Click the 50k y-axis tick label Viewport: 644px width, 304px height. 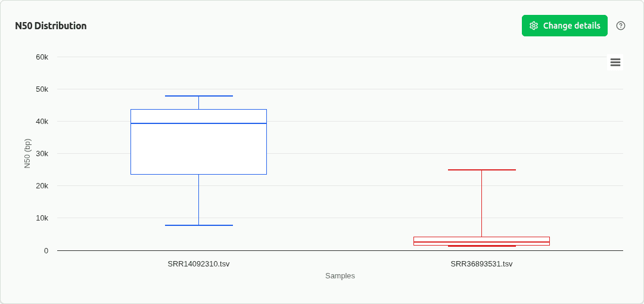(x=42, y=89)
